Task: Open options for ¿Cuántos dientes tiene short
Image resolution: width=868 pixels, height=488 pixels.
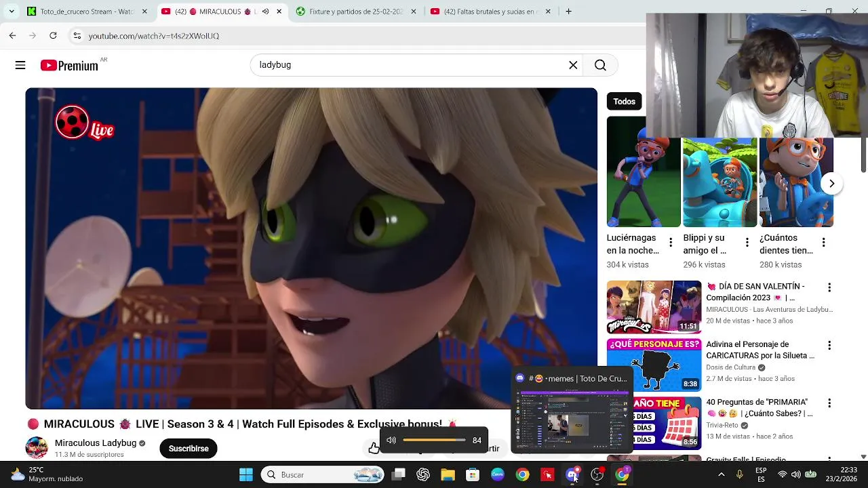Action: click(x=823, y=243)
